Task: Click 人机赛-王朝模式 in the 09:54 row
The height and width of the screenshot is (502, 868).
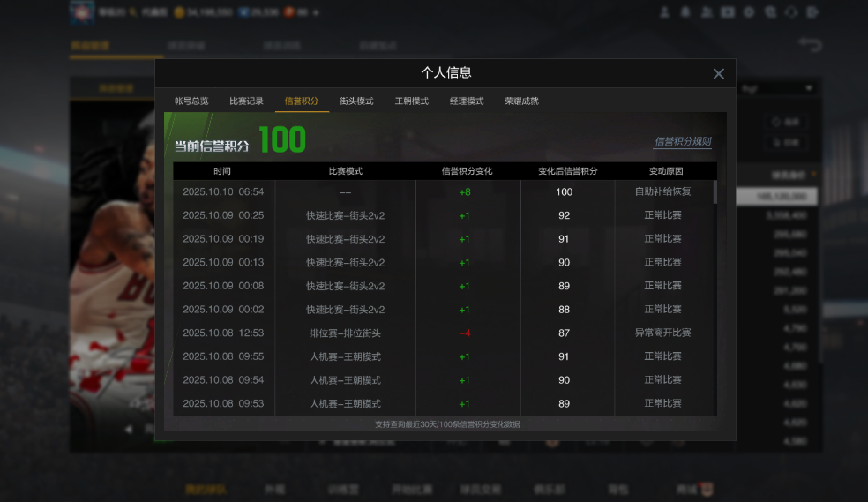Action: 345,380
